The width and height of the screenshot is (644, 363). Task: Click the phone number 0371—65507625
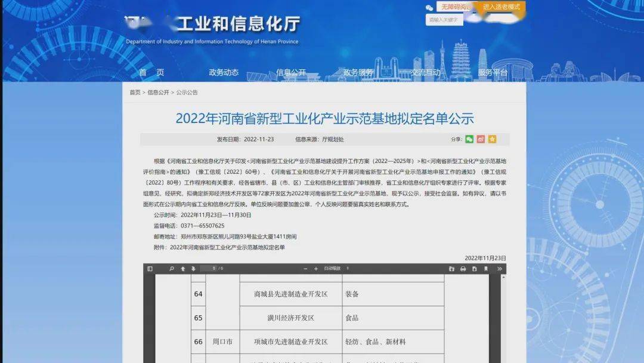point(203,226)
